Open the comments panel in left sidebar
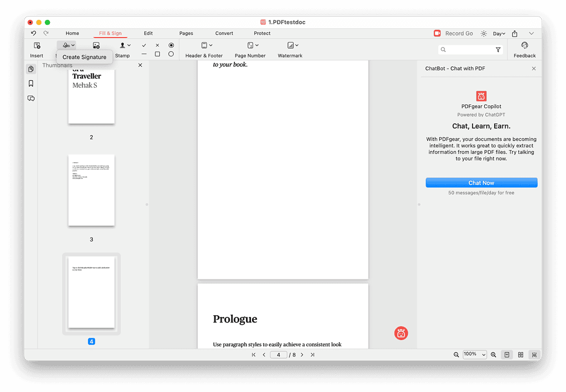 point(31,98)
